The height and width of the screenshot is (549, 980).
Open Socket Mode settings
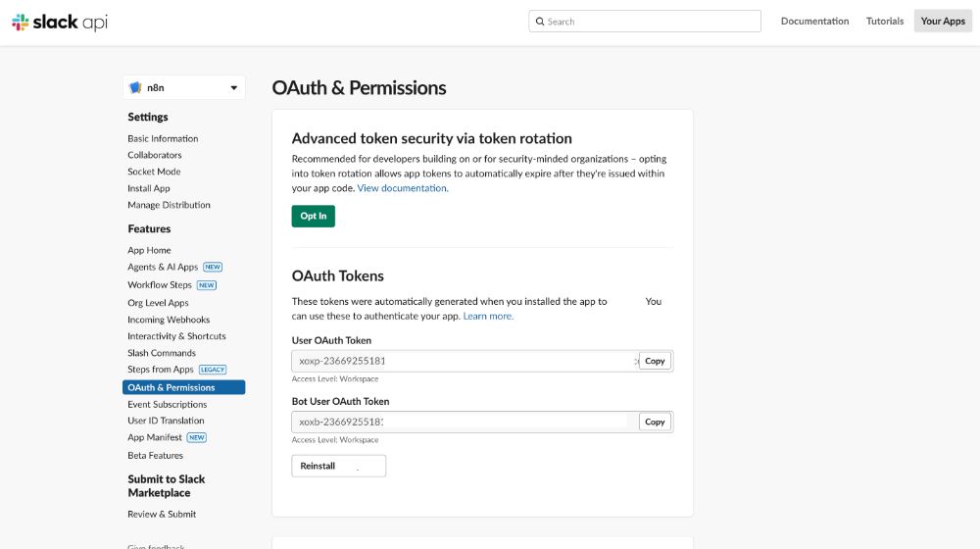coord(154,172)
